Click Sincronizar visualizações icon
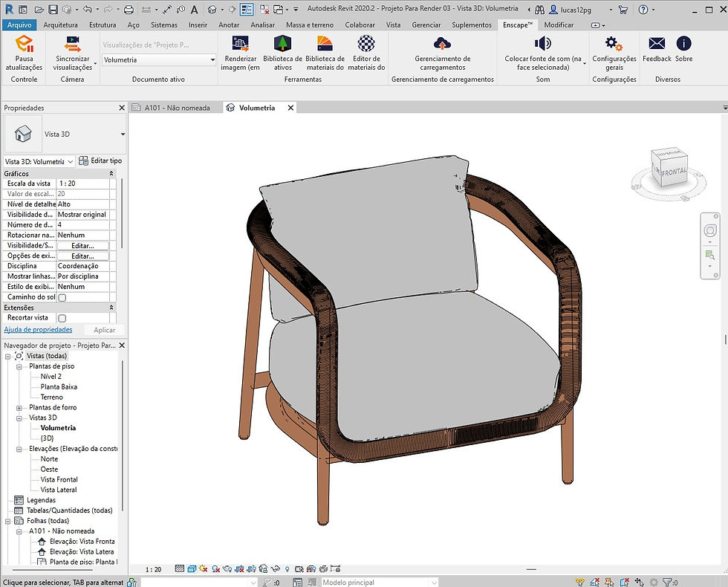This screenshot has width=728, height=587. (73, 44)
